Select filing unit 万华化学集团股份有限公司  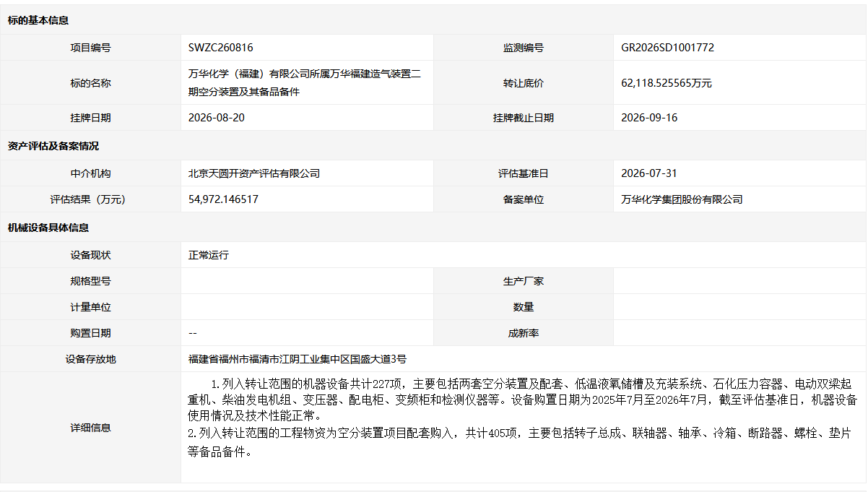tap(682, 199)
